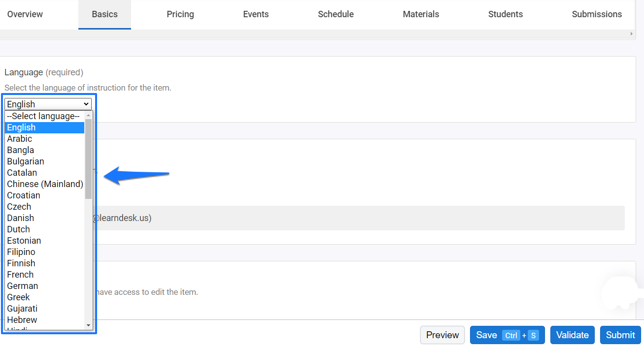
Task: Choose Arabic as the language
Action: [x=19, y=138]
